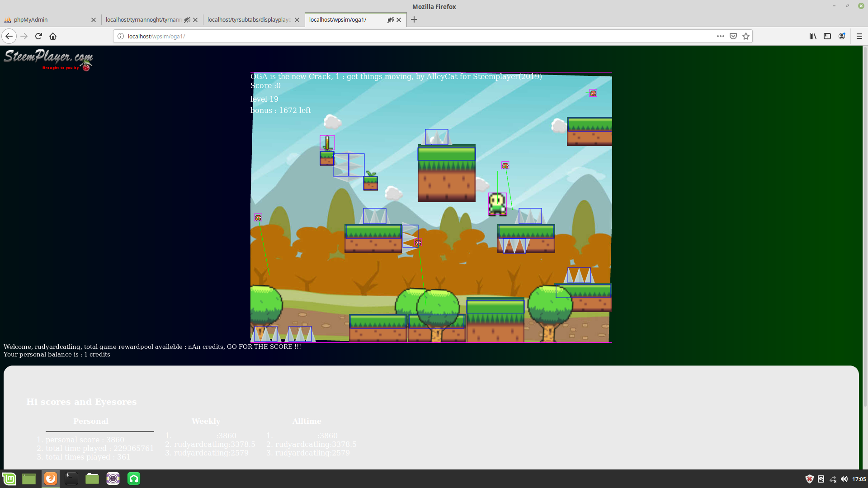Viewport: 868px width, 488px height.
Task: Close the localhost/wpsim/oga1 tab
Action: coord(399,20)
